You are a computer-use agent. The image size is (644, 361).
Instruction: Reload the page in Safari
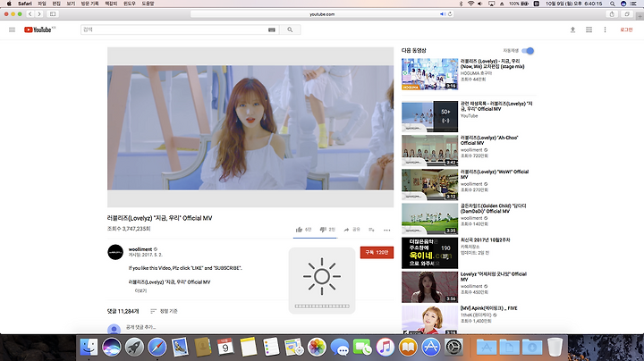coord(450,14)
